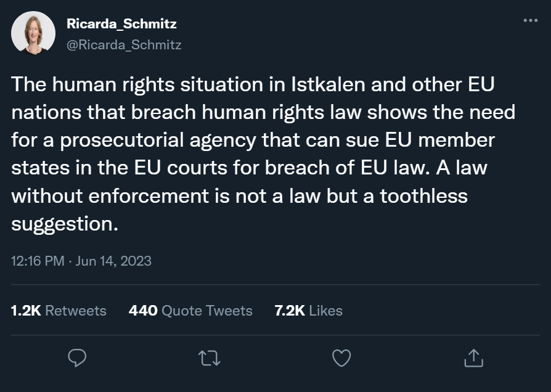The image size is (551, 392).
Task: Like the tweet using the heart icon
Action: [x=341, y=357]
